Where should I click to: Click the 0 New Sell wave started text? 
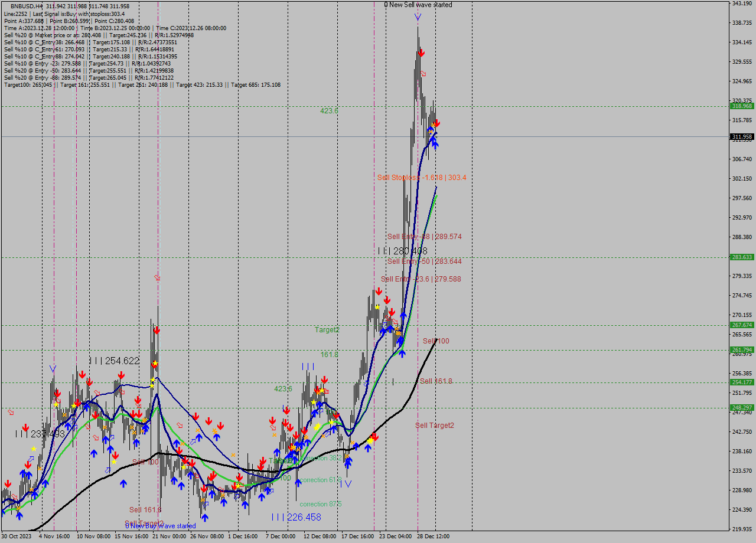418,5
